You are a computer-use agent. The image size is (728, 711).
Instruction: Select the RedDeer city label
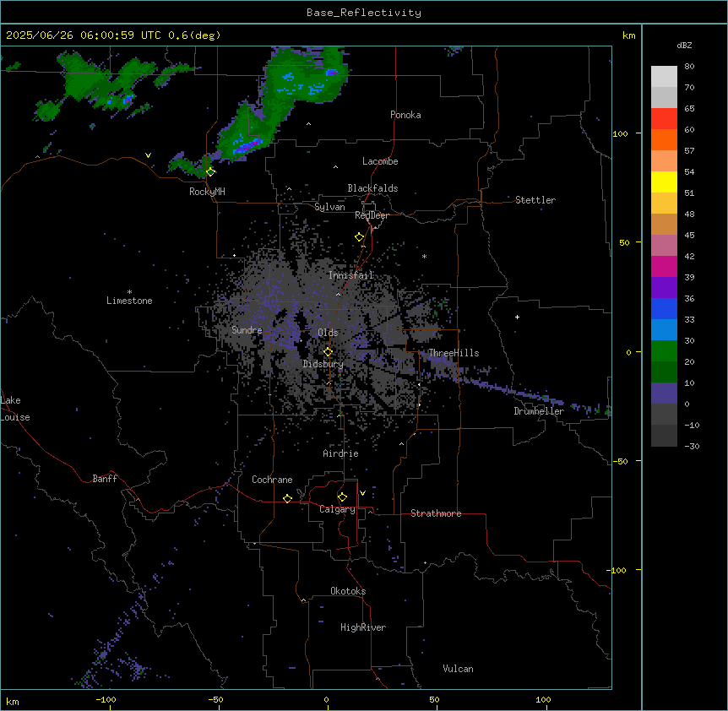(372, 215)
